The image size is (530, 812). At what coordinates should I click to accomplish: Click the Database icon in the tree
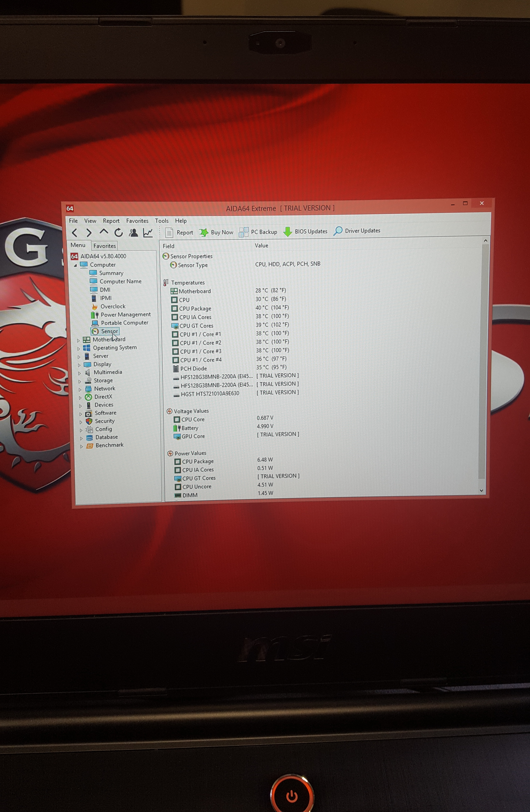pyautogui.click(x=89, y=437)
